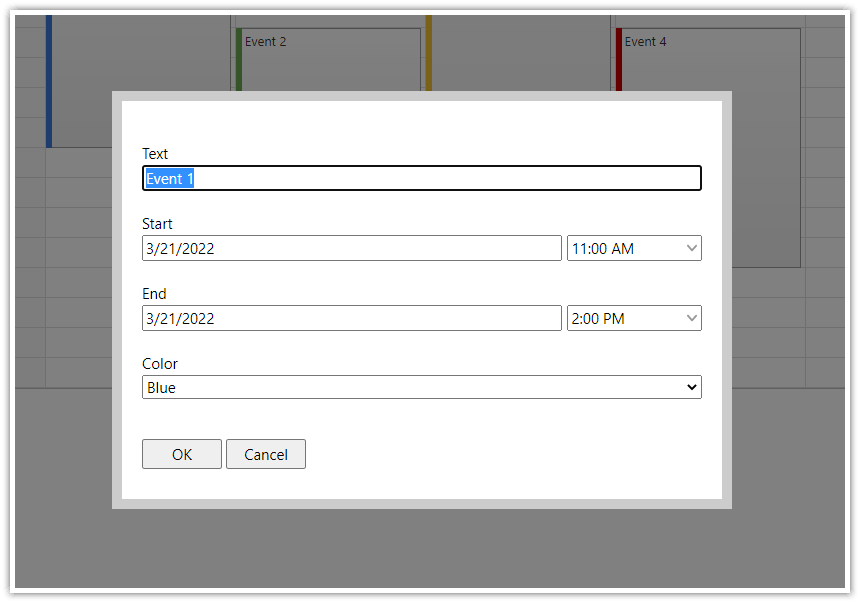The height and width of the screenshot is (603, 860).
Task: Select the Start date field showing 3/21/2022
Action: coord(350,247)
